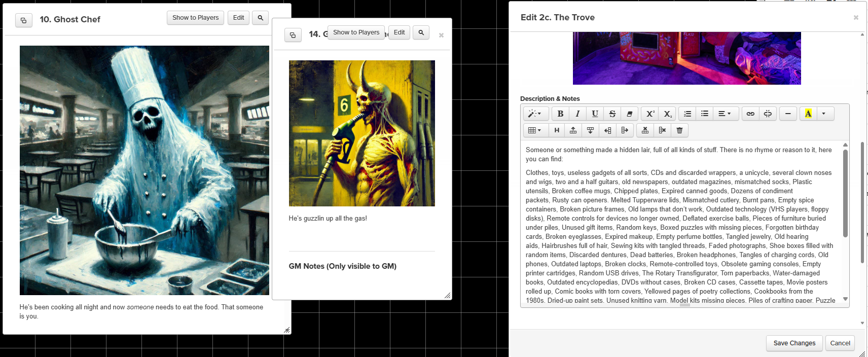Viewport: 868px width, 357px height.
Task: Click the eraser clear-formatting icon
Action: point(629,114)
